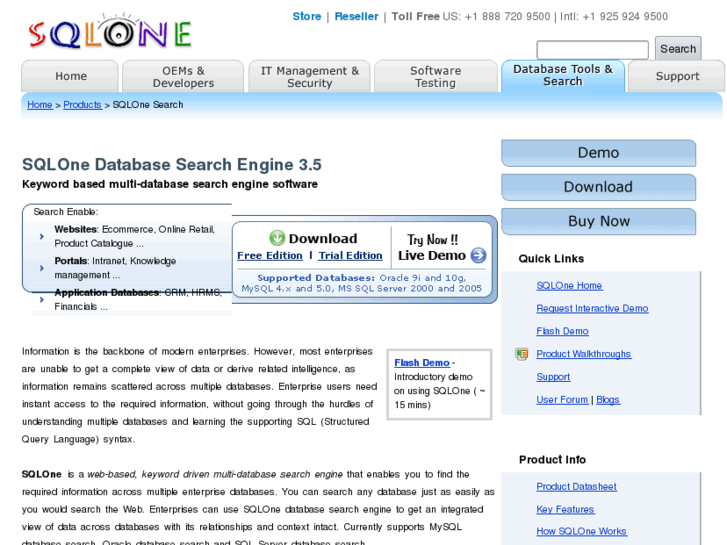Open Request Interactive Demo link
Screen dimensions: 727x545
592,308
